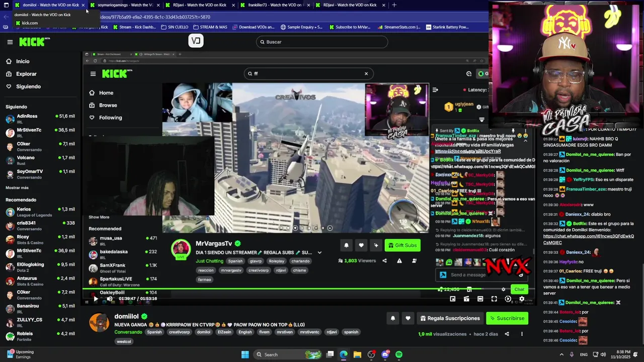Open the WhatsApp chat link in chat
The image size is (644, 362).
[588, 239]
